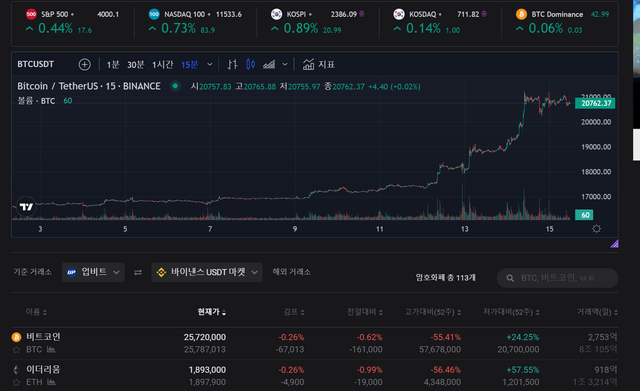Sort by 거래액(일) column
The width and height of the screenshot is (640, 391).
[x=597, y=312]
